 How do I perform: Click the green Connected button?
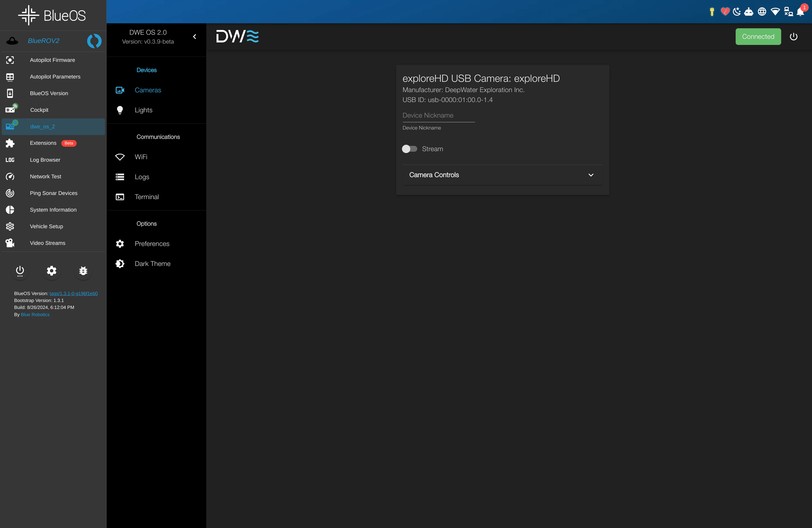tap(758, 37)
